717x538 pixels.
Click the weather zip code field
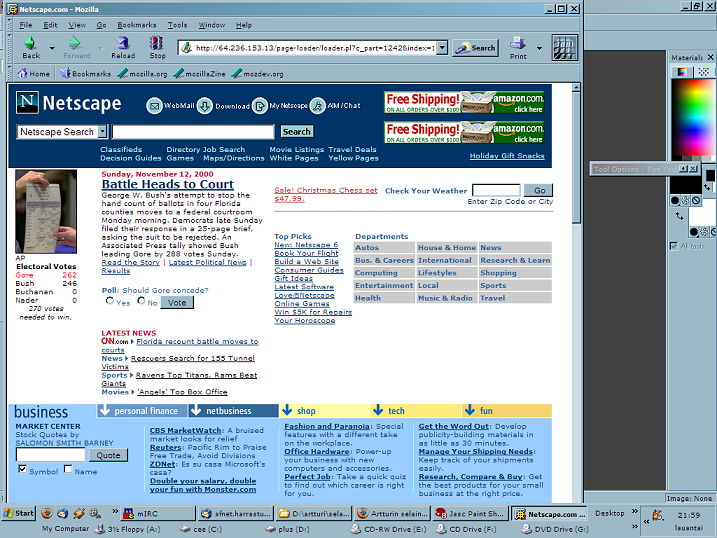click(x=496, y=190)
